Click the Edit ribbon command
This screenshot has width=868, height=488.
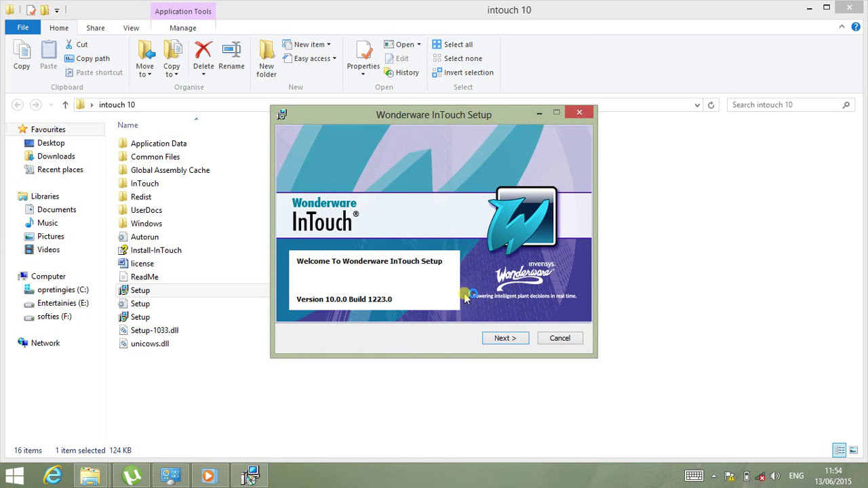click(x=397, y=58)
